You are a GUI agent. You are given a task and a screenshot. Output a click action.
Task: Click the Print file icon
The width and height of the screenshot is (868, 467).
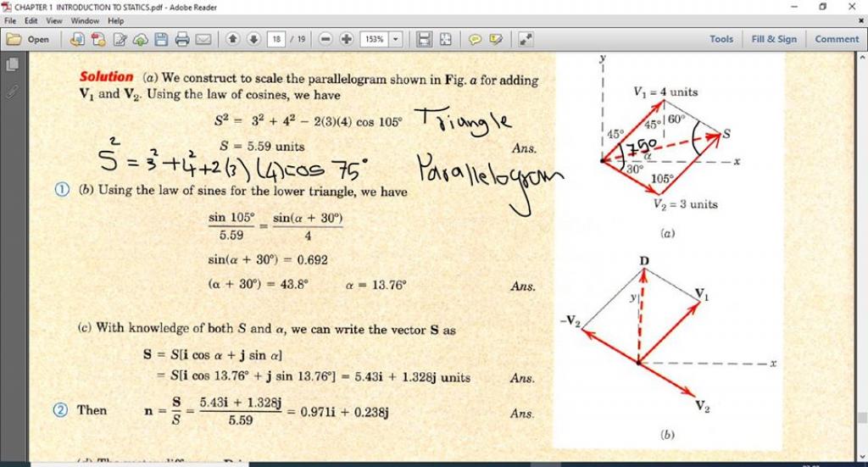click(x=181, y=39)
